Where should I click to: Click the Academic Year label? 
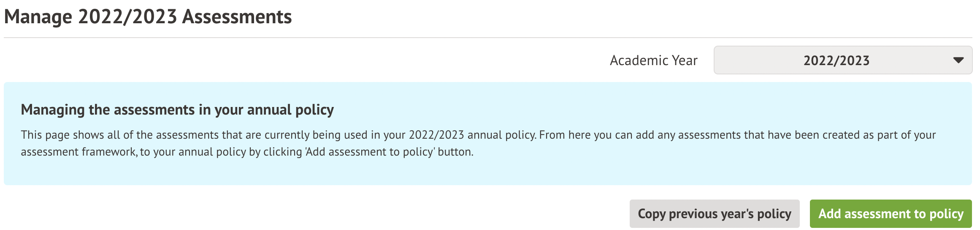[653, 60]
